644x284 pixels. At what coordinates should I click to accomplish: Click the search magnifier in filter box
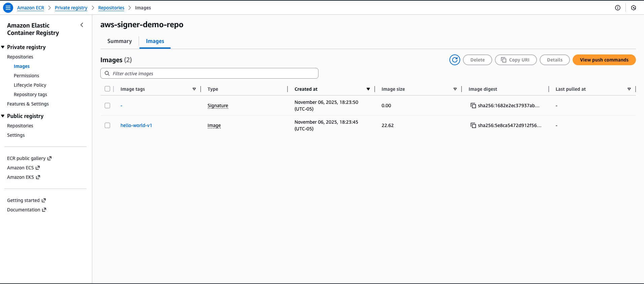[x=107, y=73]
